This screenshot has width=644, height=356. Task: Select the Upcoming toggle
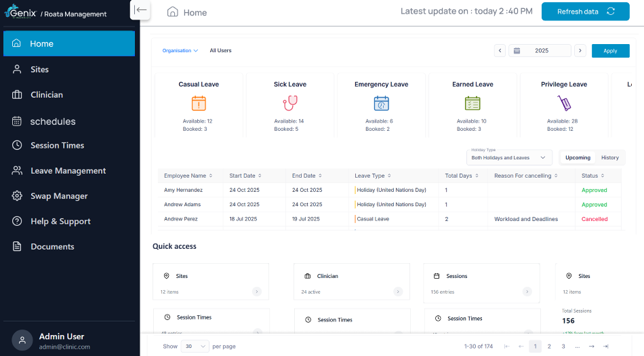(578, 158)
